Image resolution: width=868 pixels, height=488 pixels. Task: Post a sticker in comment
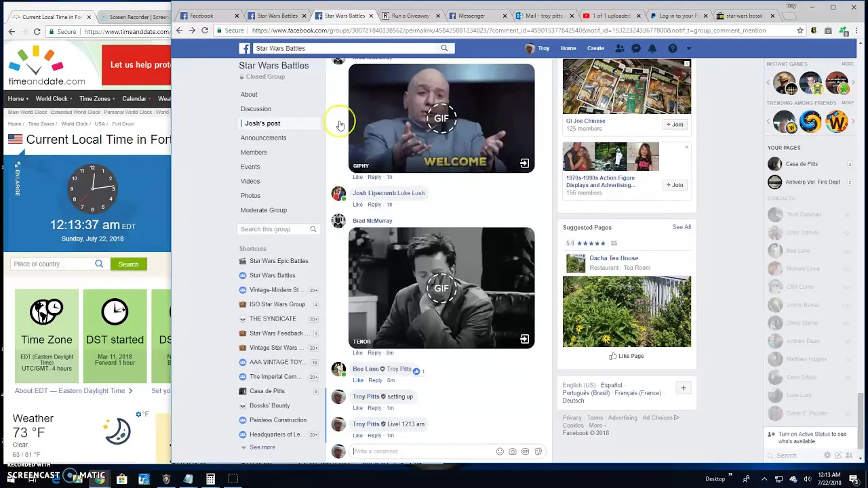click(x=538, y=451)
